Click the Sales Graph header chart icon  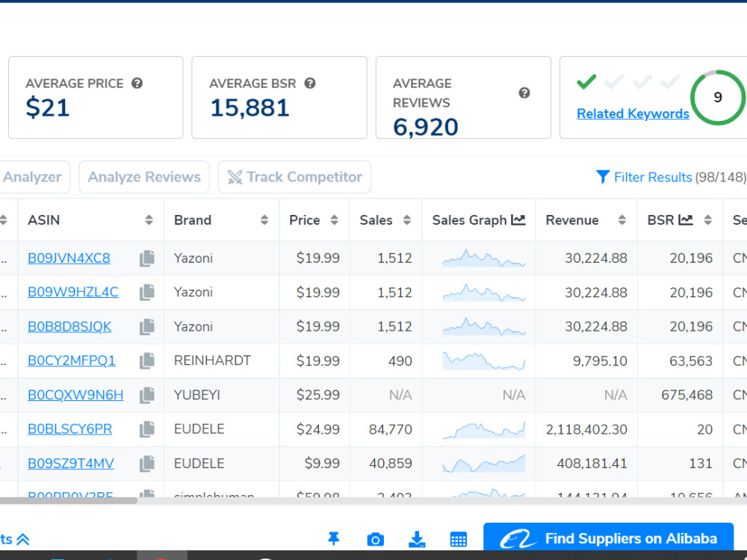(x=518, y=220)
